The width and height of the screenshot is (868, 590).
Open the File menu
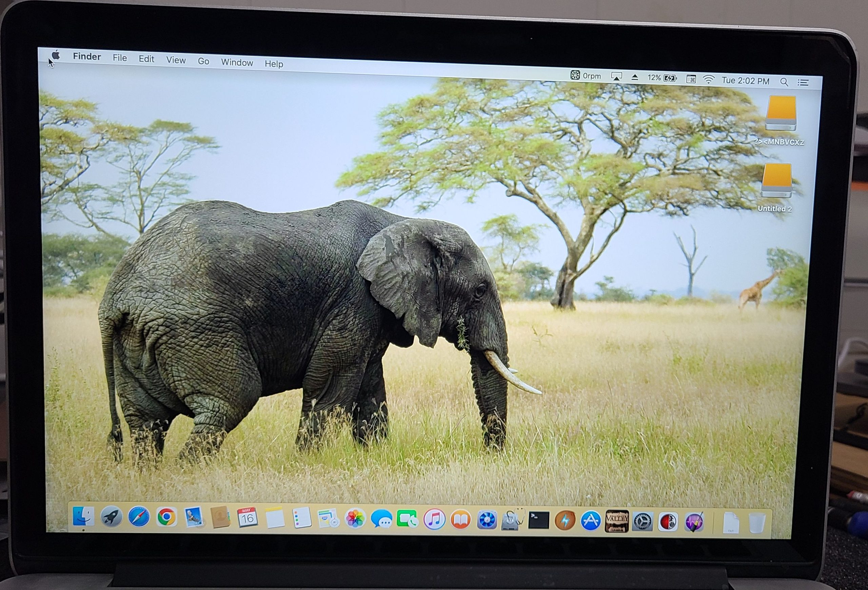(120, 58)
